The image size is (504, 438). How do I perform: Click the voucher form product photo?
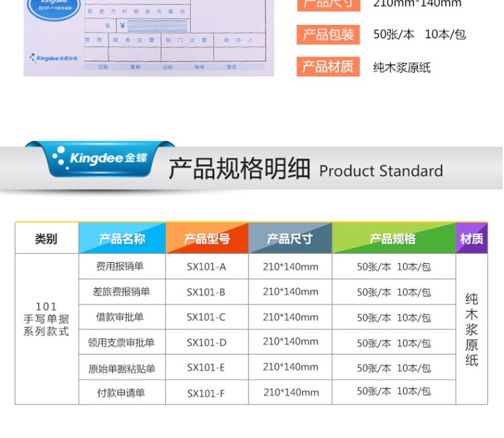tap(149, 38)
